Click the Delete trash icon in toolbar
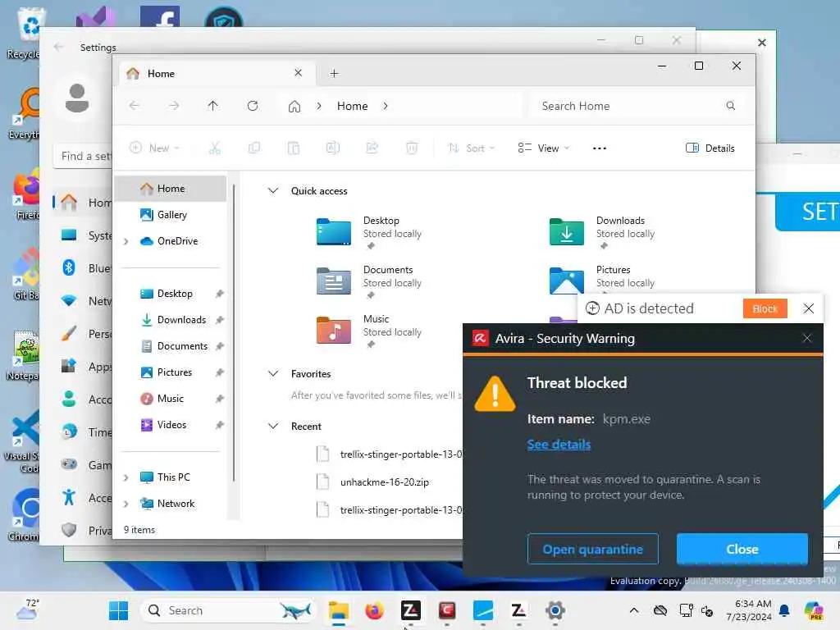The height and width of the screenshot is (630, 840). pyautogui.click(x=412, y=148)
